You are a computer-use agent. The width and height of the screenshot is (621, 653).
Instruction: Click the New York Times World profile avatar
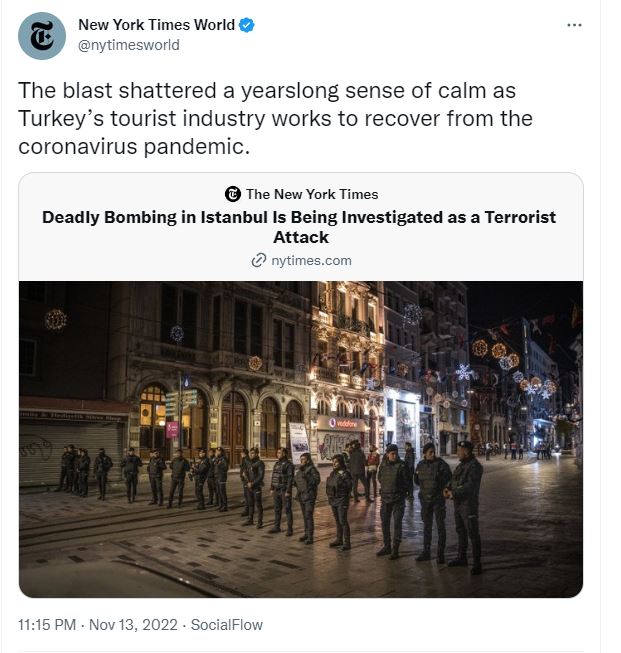[42, 36]
